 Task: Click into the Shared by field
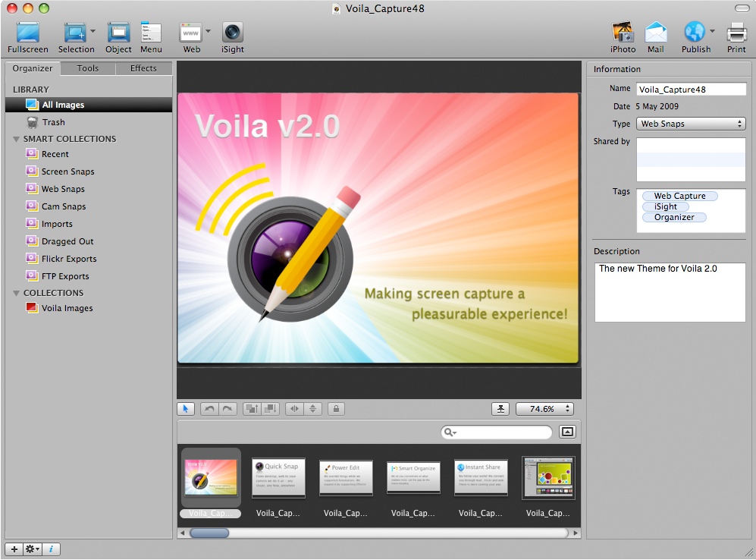(x=691, y=159)
